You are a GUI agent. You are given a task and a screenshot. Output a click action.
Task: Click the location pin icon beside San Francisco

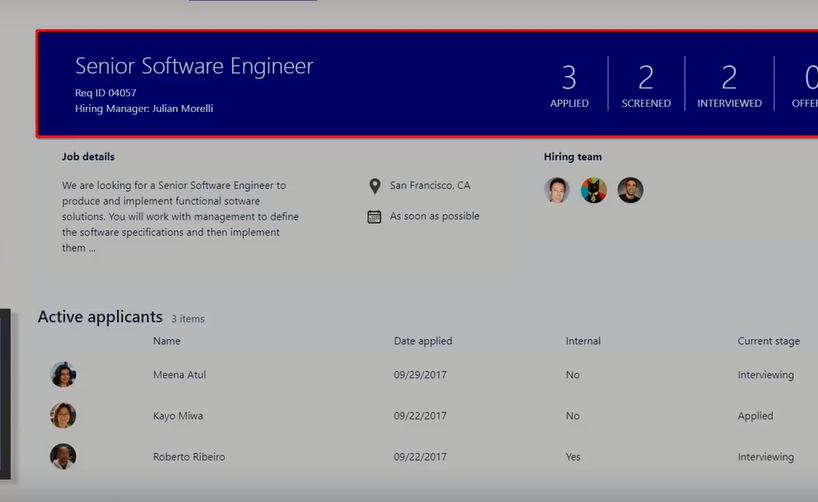click(374, 186)
